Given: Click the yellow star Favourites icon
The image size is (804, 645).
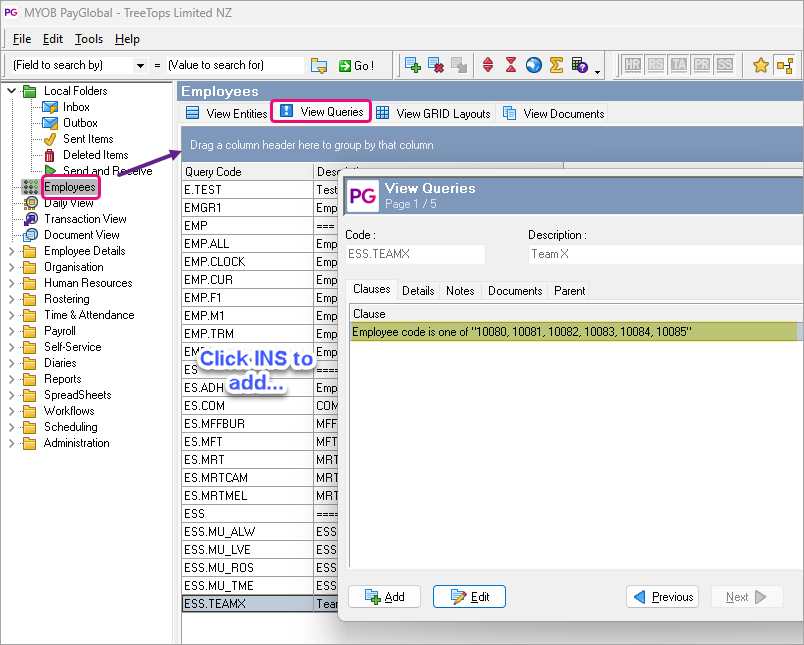Looking at the screenshot, I should click(x=760, y=64).
